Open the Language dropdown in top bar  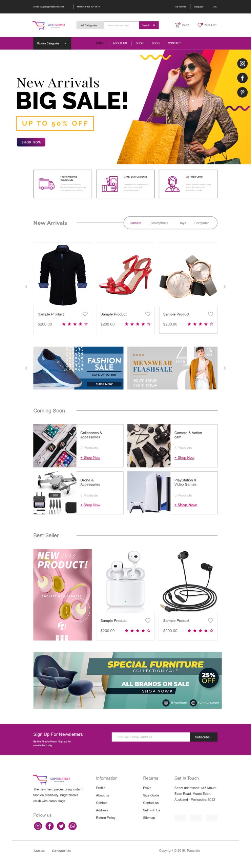(199, 6)
